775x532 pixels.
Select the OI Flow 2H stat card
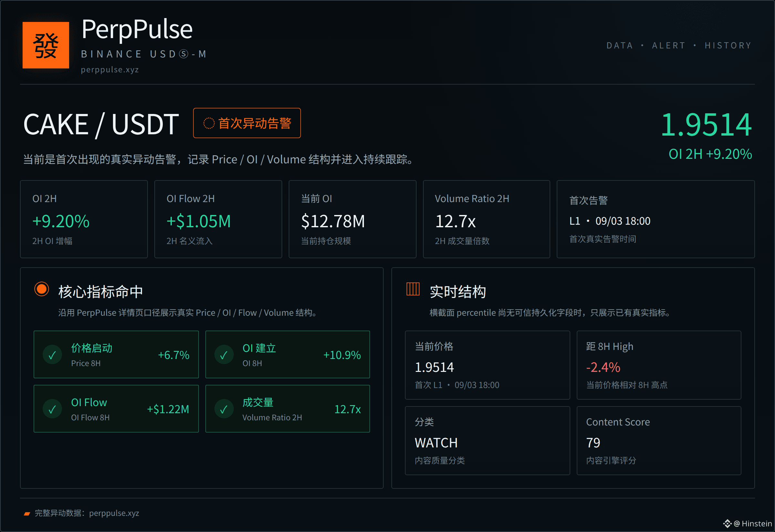(x=218, y=219)
